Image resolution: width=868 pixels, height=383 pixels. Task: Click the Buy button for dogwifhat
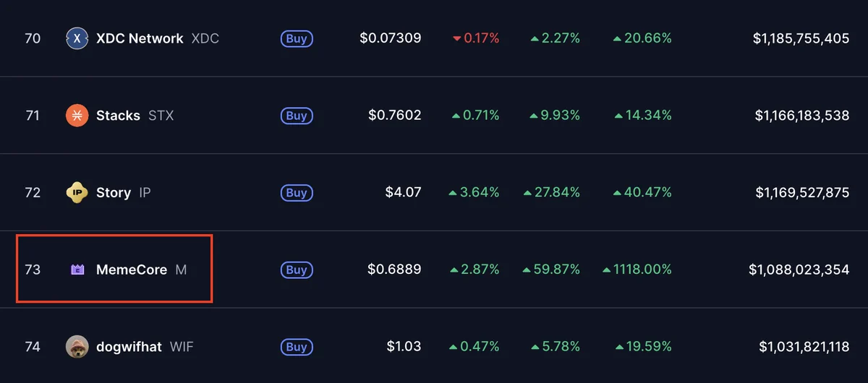click(297, 347)
